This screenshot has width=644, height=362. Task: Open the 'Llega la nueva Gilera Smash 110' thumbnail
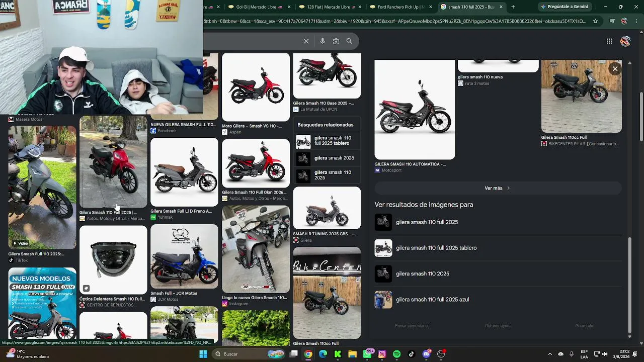tap(256, 249)
